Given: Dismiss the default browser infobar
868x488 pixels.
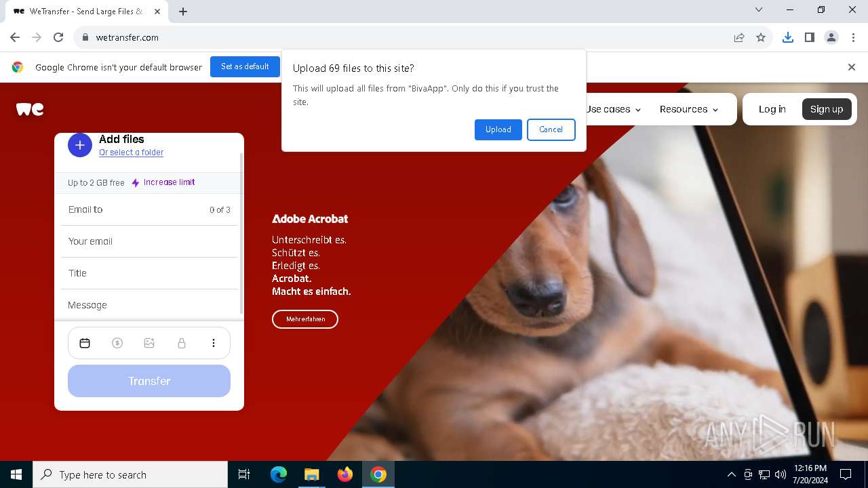Looking at the screenshot, I should tap(852, 67).
